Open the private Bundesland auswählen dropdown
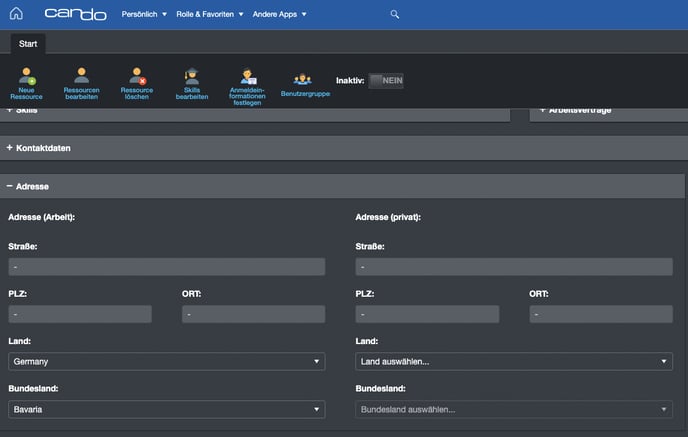Image resolution: width=688 pixels, height=437 pixels. [x=513, y=409]
